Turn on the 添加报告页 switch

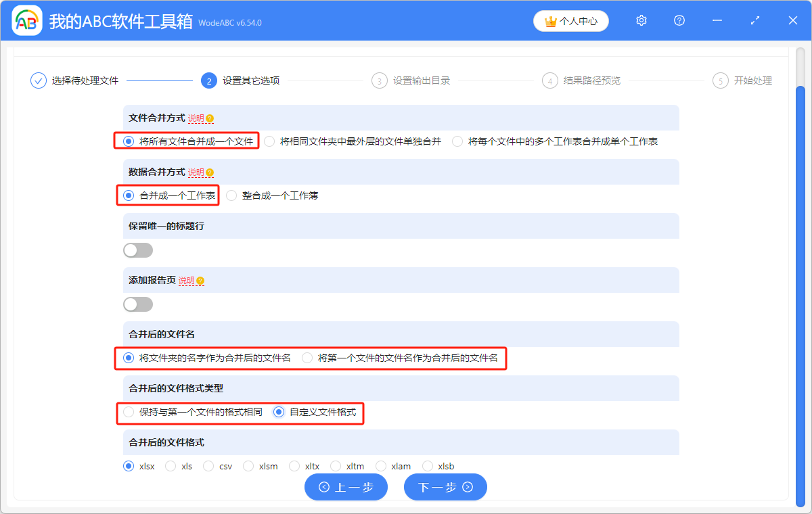138,304
